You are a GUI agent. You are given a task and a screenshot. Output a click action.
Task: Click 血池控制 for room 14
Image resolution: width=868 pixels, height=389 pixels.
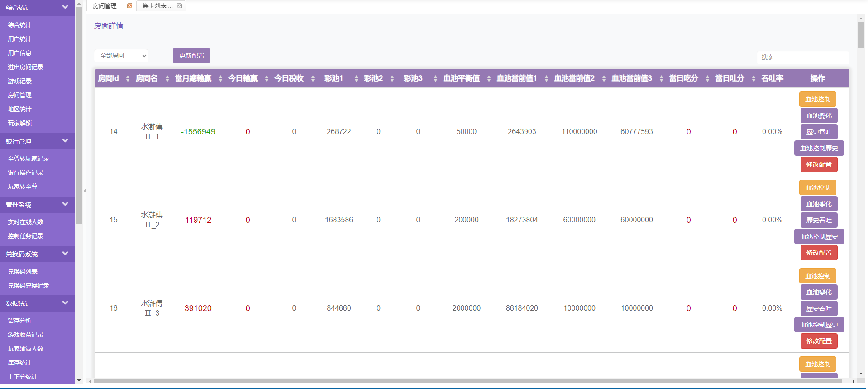pyautogui.click(x=817, y=99)
